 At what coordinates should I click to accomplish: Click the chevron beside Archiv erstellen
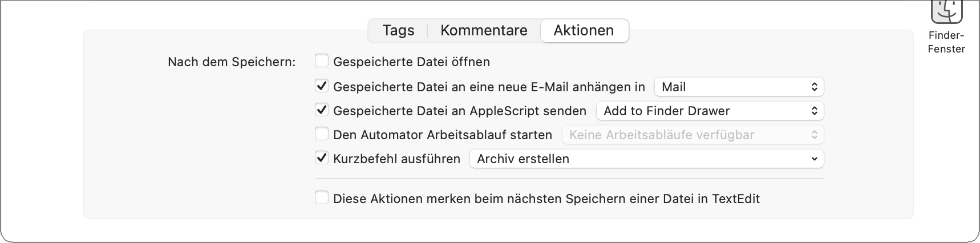tap(815, 159)
